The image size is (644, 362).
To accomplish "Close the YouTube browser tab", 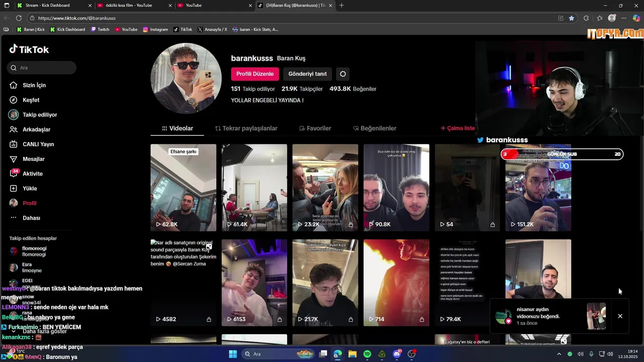I will [x=251, y=6].
